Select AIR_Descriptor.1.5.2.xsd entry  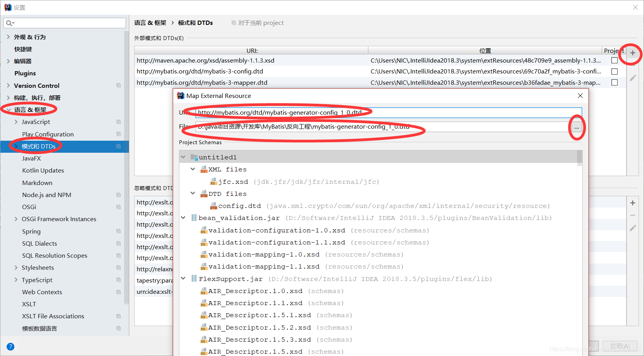[x=260, y=328]
